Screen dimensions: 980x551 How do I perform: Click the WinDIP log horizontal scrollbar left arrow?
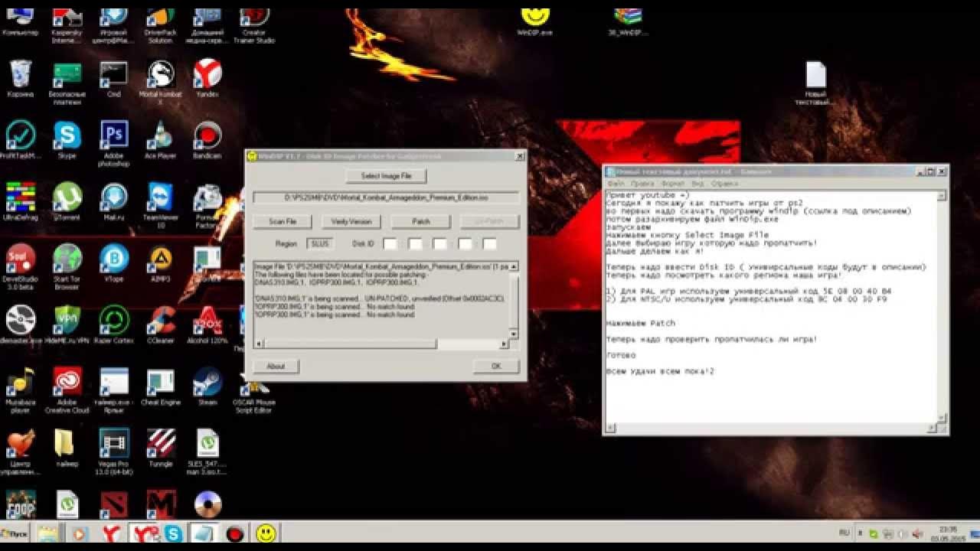tap(258, 344)
